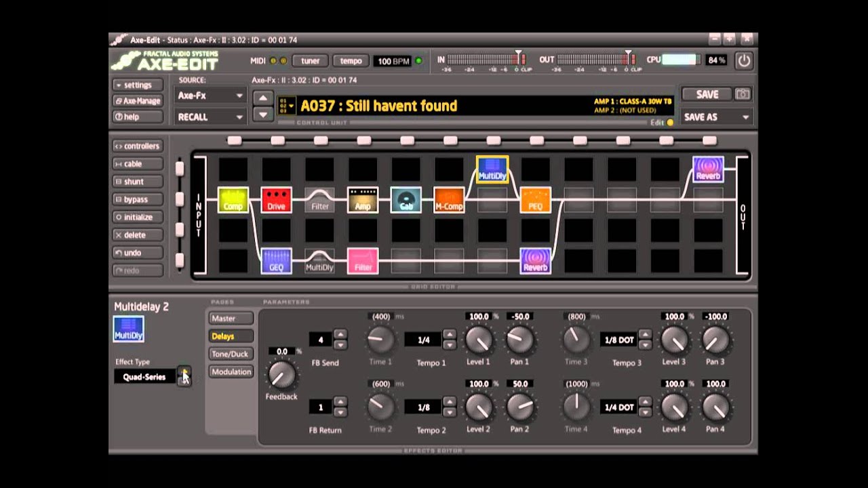Step Tempo 2 value 1/8 with arrows
The height and width of the screenshot is (488, 868).
pyautogui.click(x=449, y=407)
